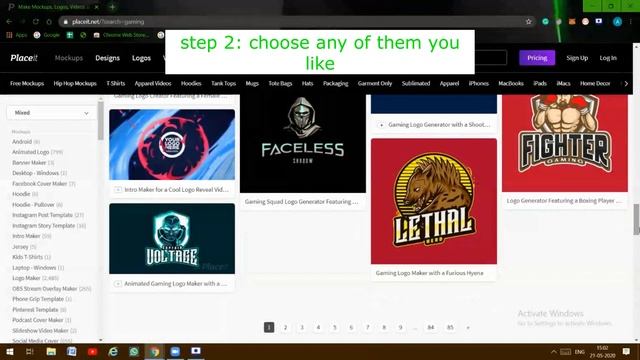The height and width of the screenshot is (360, 640).
Task: Click the Pricing button
Action: [537, 58]
